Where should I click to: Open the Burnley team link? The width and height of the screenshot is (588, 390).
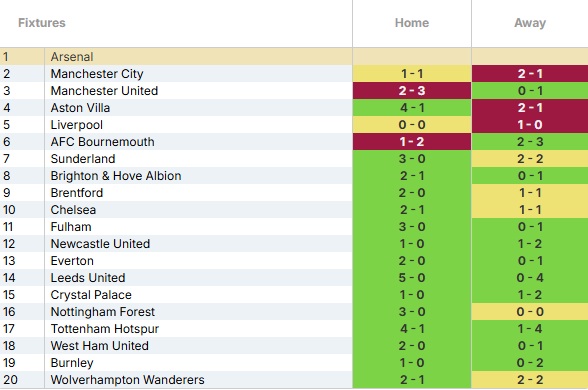[72, 363]
